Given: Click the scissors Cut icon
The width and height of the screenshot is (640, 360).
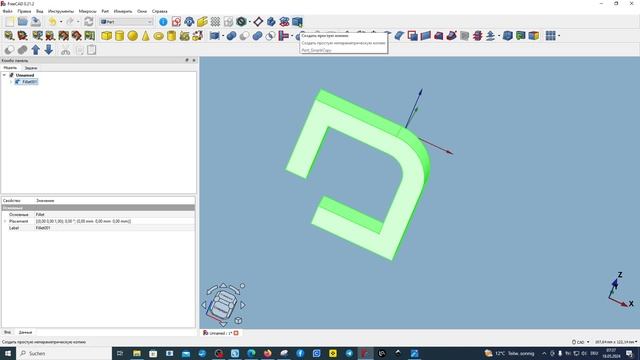Looking at the screenshot, I should tap(65, 50).
